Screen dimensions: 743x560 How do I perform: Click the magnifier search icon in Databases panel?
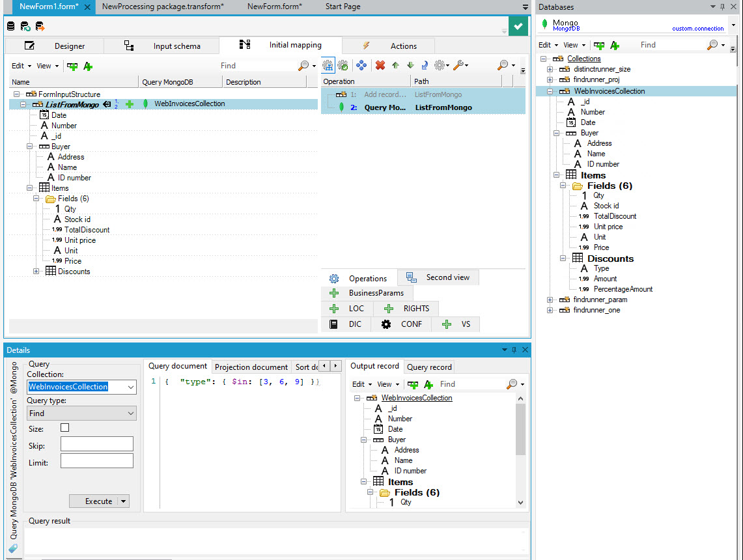coord(712,45)
